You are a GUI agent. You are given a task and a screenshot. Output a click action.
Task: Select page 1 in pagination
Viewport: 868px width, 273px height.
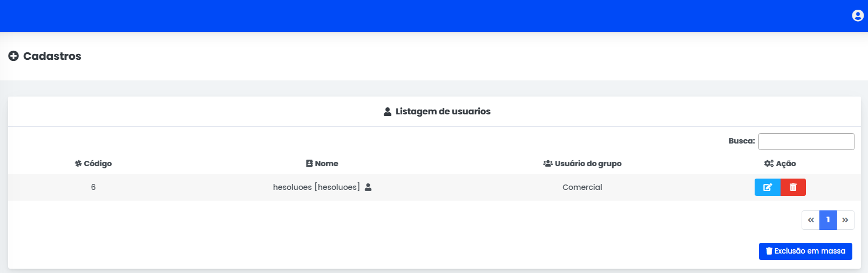coord(828,220)
